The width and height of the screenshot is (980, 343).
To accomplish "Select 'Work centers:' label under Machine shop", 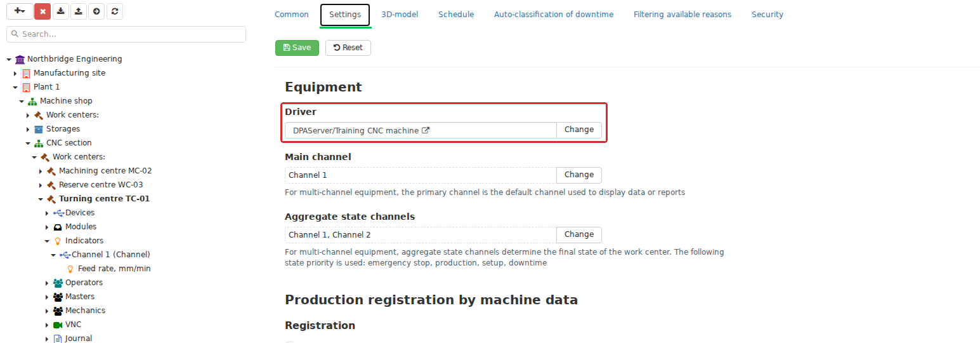I will [72, 115].
